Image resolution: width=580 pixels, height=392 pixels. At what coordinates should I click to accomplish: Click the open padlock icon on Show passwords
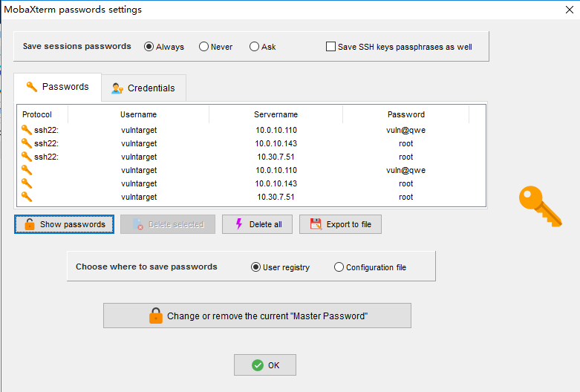tap(30, 224)
